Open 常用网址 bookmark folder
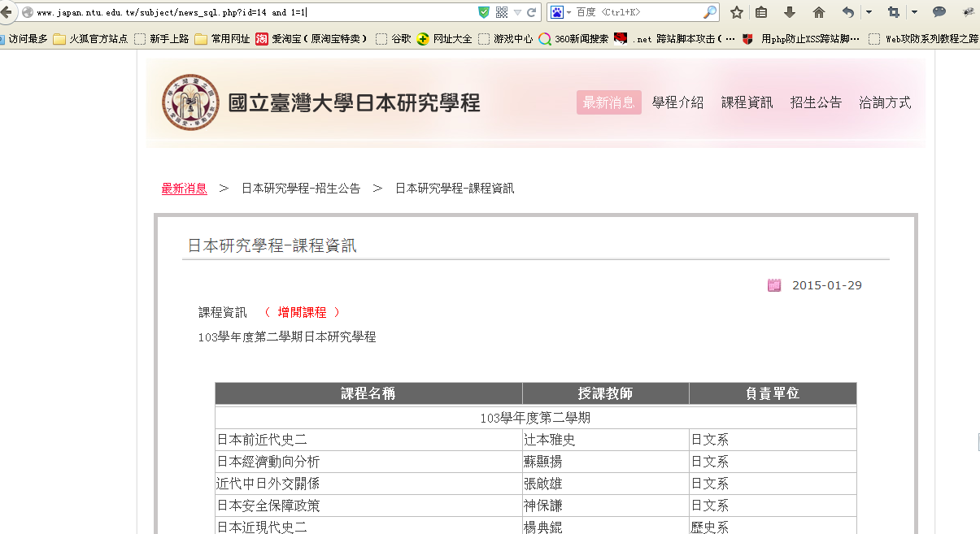Image resolution: width=980 pixels, height=534 pixels. click(x=222, y=38)
